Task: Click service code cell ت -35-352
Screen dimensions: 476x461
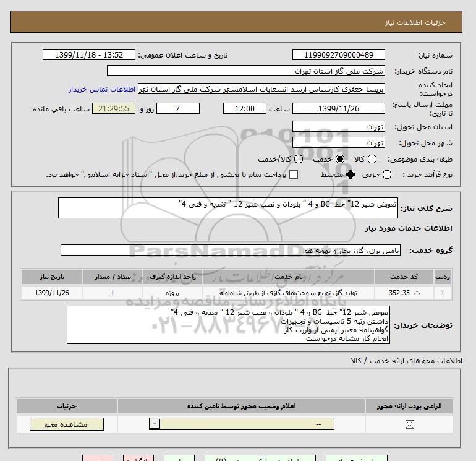Action: [x=404, y=293]
